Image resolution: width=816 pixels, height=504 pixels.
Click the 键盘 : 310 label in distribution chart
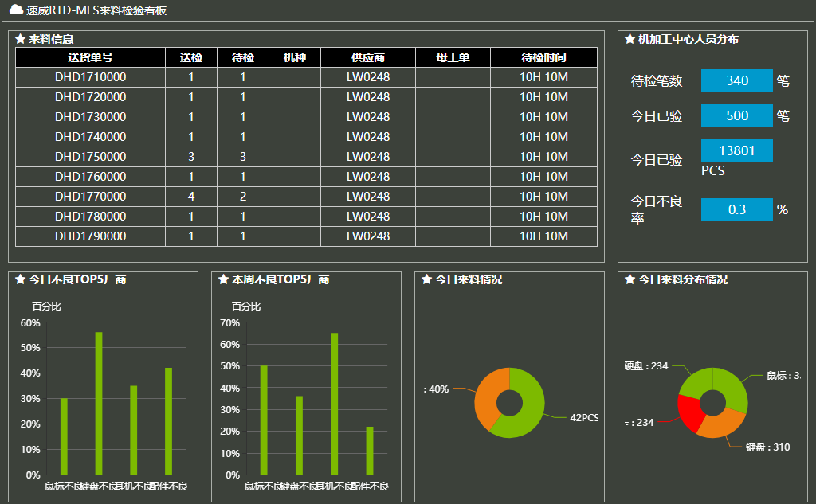(767, 447)
